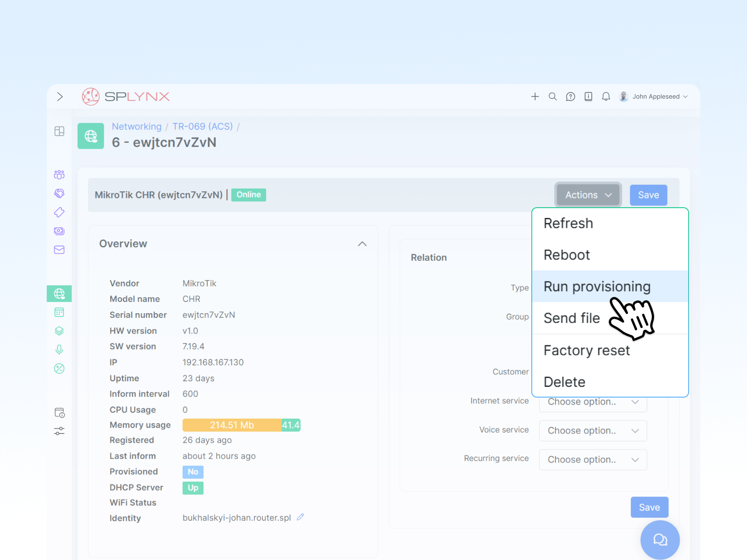The width and height of the screenshot is (747, 560).
Task: Click the Voice microphone icon in the sidebar
Action: 59,349
